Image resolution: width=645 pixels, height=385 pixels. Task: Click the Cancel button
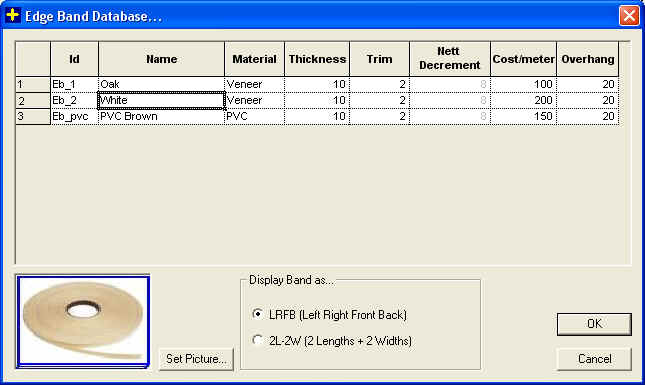click(x=594, y=359)
